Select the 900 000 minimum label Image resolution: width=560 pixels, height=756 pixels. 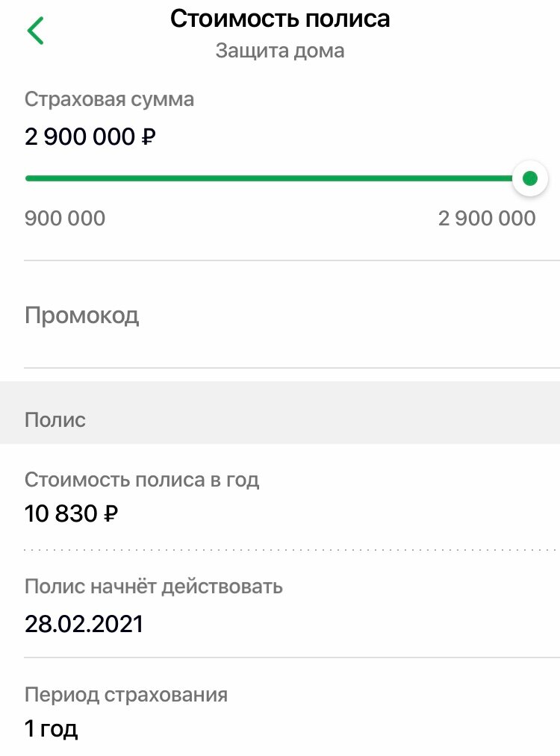tap(65, 219)
